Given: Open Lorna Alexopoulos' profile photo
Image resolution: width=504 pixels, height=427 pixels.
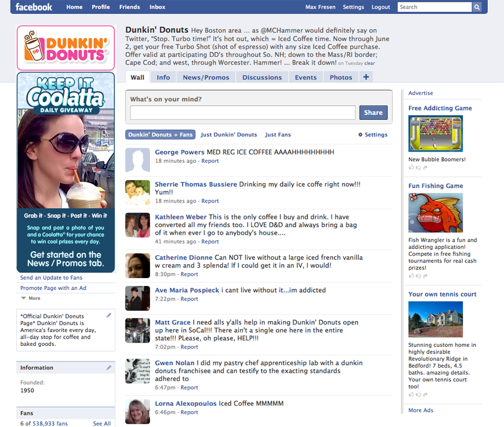Looking at the screenshot, I should click(x=138, y=411).
